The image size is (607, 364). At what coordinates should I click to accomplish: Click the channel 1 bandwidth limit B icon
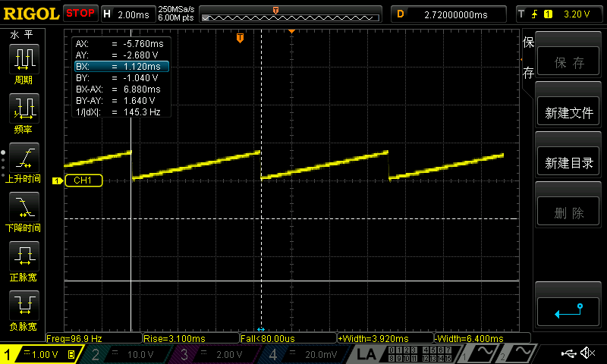(71, 354)
